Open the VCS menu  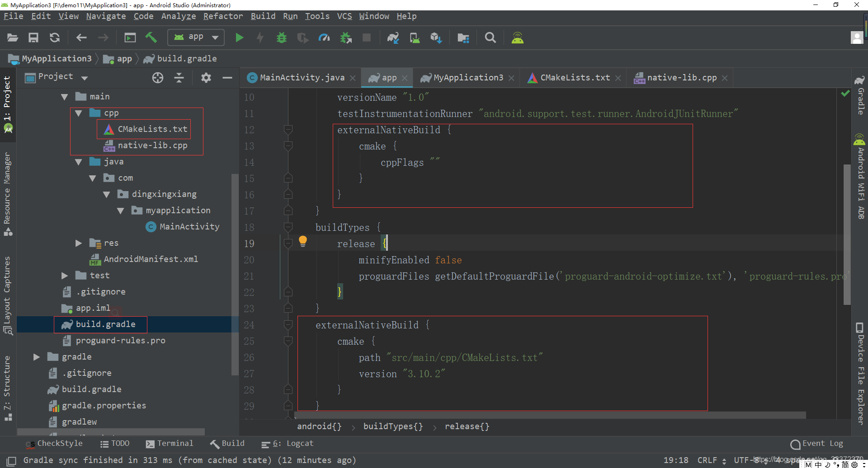(x=344, y=16)
